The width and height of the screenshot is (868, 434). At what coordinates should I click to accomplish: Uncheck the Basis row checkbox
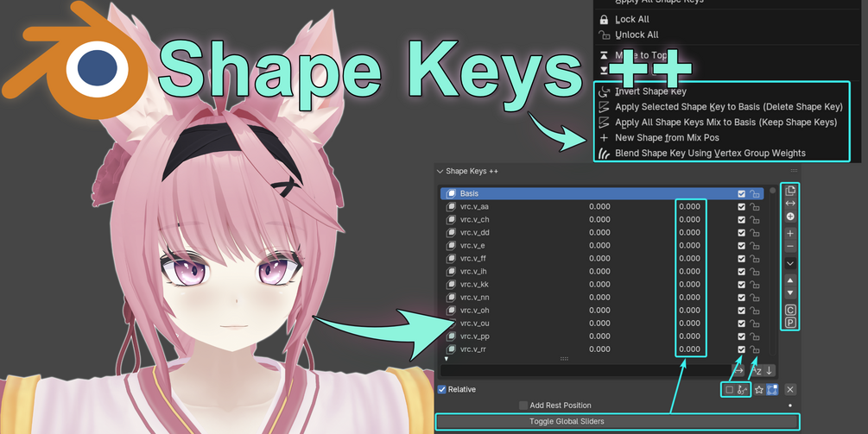click(741, 194)
